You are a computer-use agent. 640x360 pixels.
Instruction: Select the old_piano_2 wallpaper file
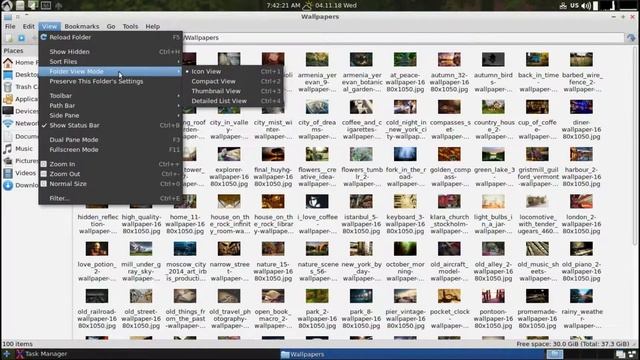click(581, 249)
